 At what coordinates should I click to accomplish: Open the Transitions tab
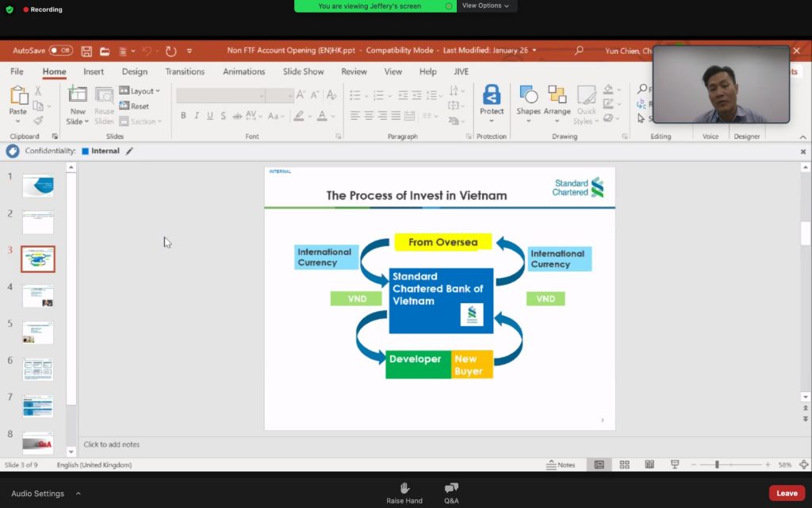(185, 71)
